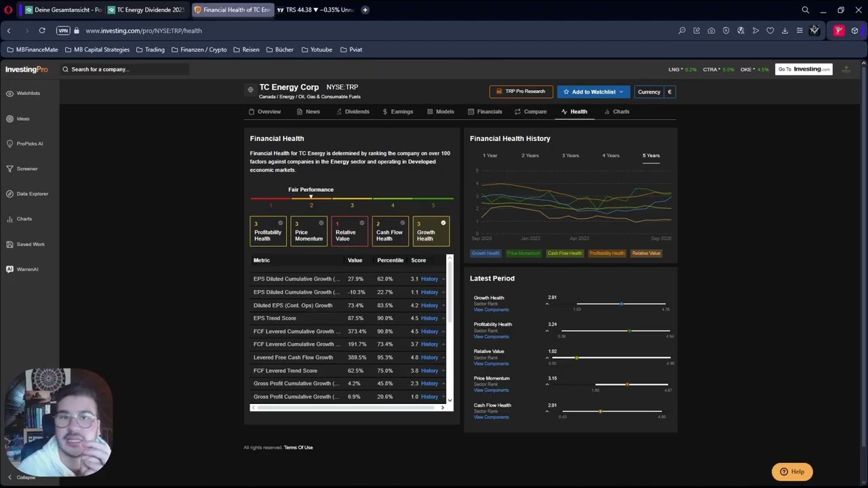This screenshot has width=868, height=488.
Task: Open WarrenAI in the sidebar
Action: [22, 269]
